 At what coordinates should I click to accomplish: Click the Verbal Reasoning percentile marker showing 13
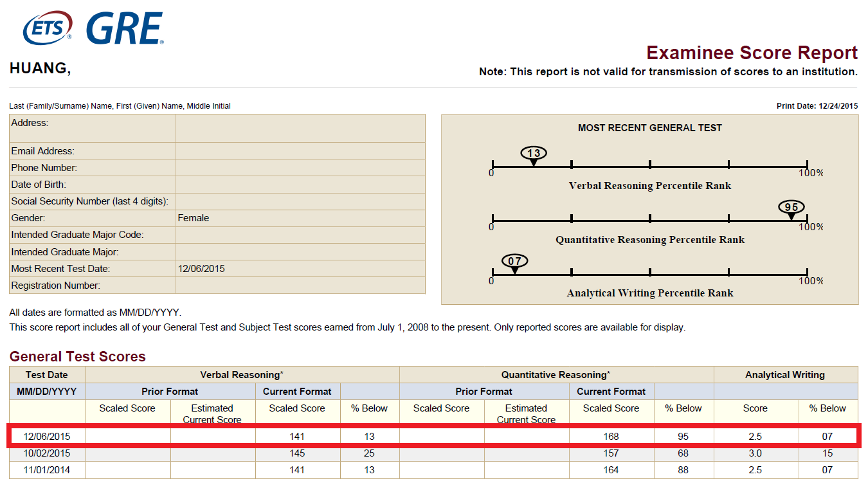tap(534, 155)
